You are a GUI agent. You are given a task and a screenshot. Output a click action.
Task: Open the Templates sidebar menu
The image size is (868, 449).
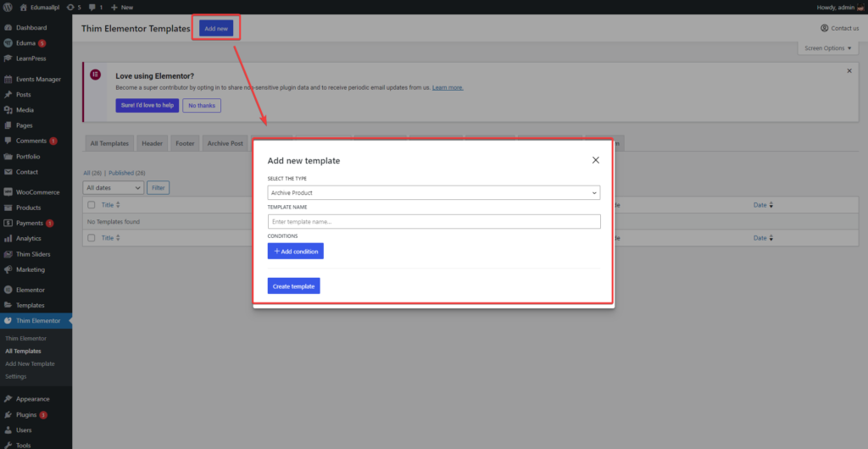click(x=36, y=305)
